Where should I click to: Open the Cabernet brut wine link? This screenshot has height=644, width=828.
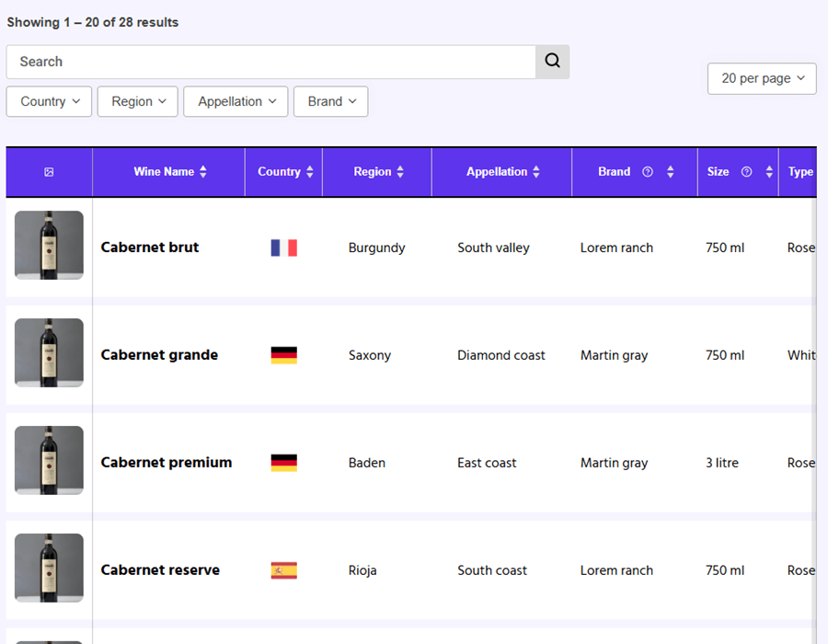150,247
